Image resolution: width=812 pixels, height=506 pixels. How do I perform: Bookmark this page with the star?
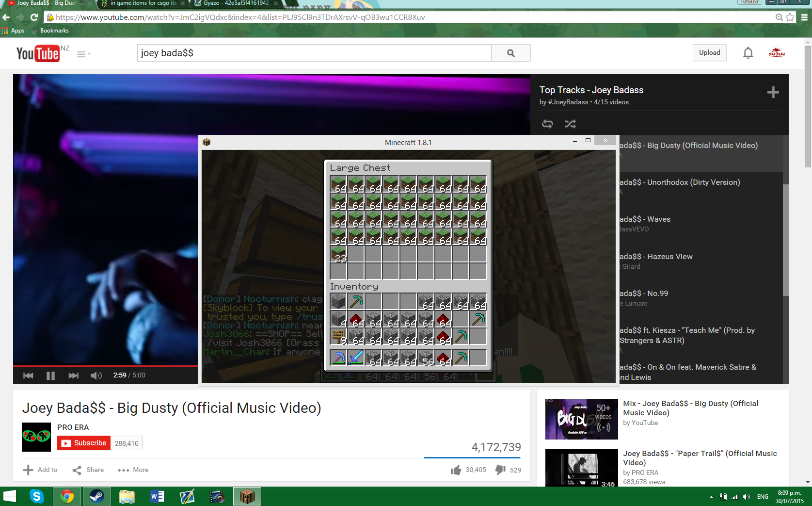tap(790, 17)
